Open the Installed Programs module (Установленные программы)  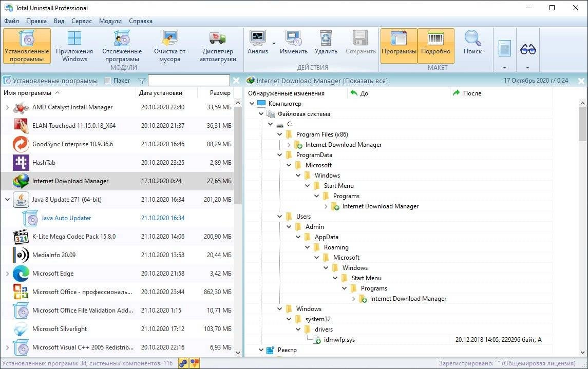27,46
